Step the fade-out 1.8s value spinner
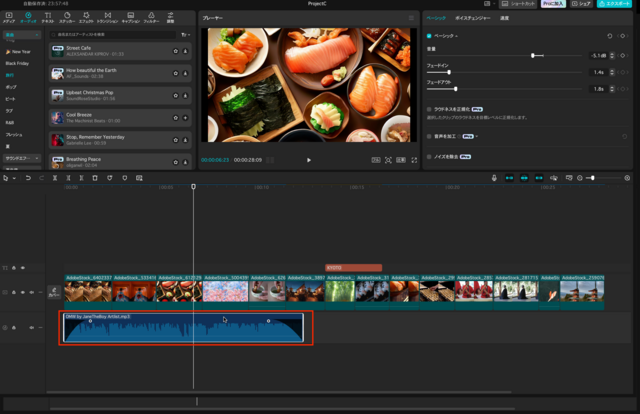 [x=612, y=89]
